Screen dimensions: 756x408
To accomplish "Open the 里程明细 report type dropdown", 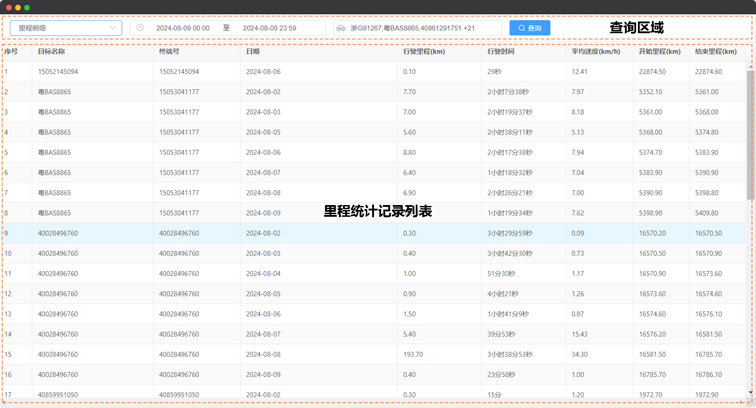I will coord(65,28).
